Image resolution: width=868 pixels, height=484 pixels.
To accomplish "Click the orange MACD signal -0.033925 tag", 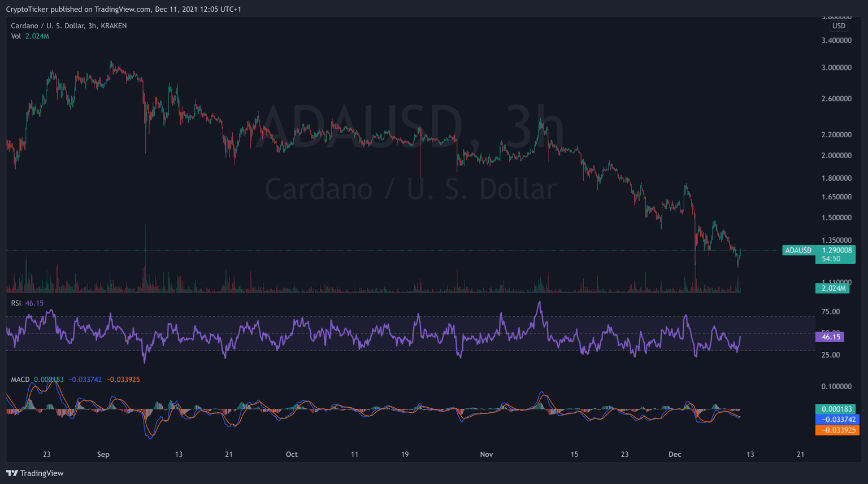I will 837,430.
